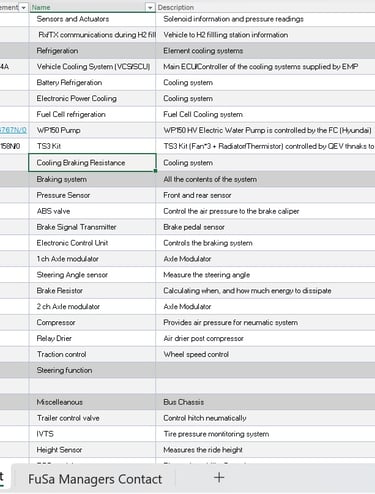Select the Name column header
This screenshot has height=494, width=375.
point(88,7)
